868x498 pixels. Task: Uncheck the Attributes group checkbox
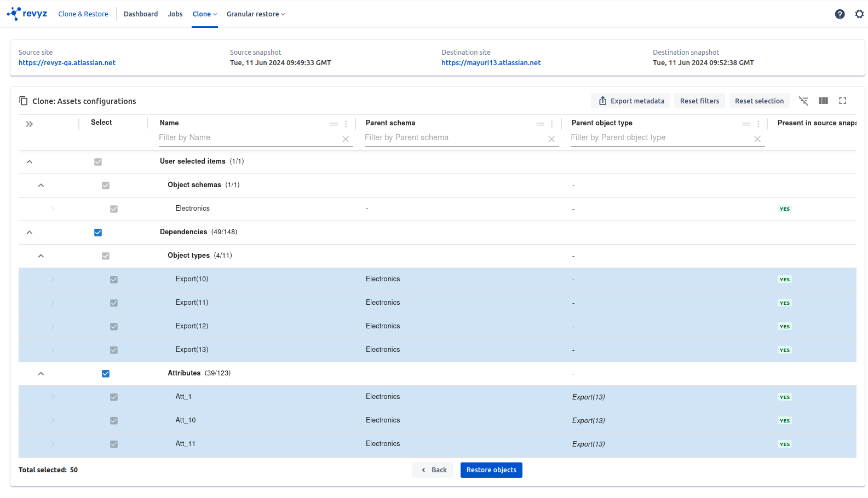click(x=106, y=374)
